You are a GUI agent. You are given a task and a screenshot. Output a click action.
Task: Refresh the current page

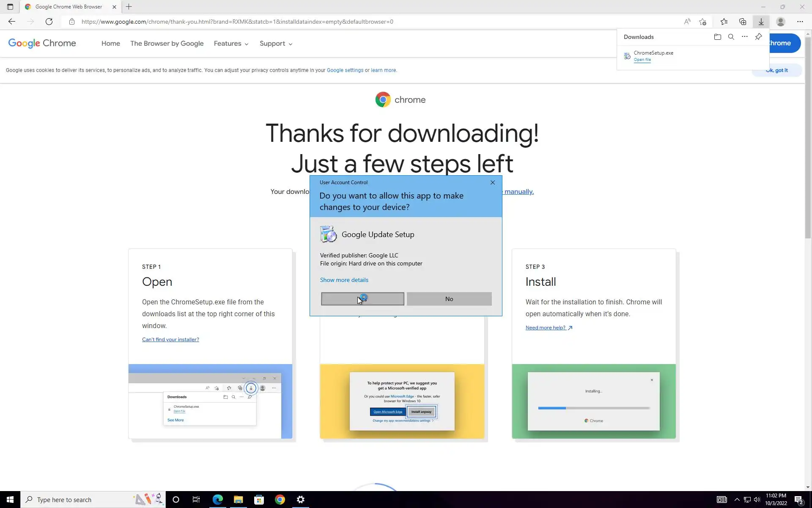(49, 22)
